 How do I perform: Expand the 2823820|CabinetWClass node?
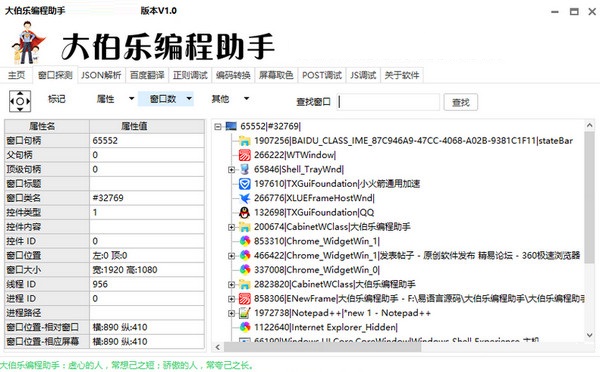(x=232, y=284)
